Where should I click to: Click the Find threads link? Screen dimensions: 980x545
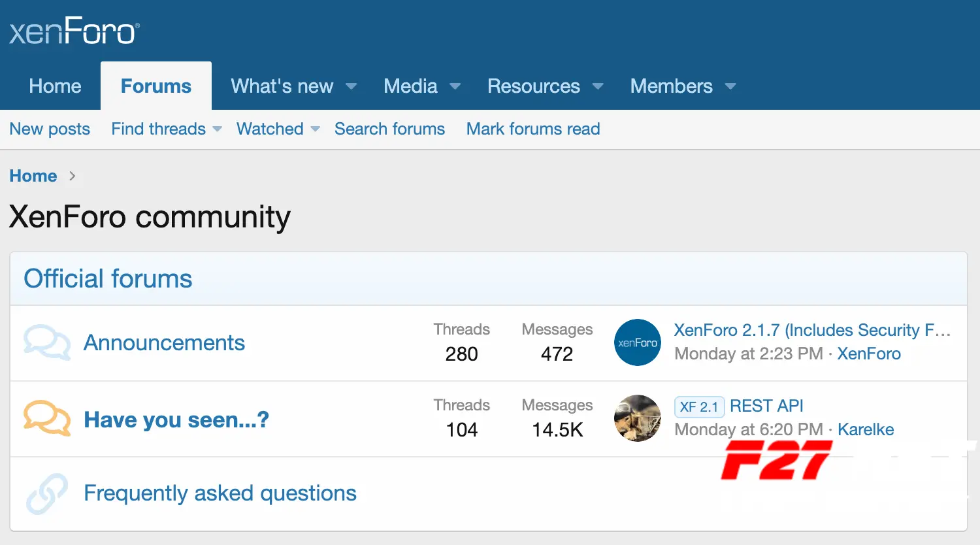158,129
